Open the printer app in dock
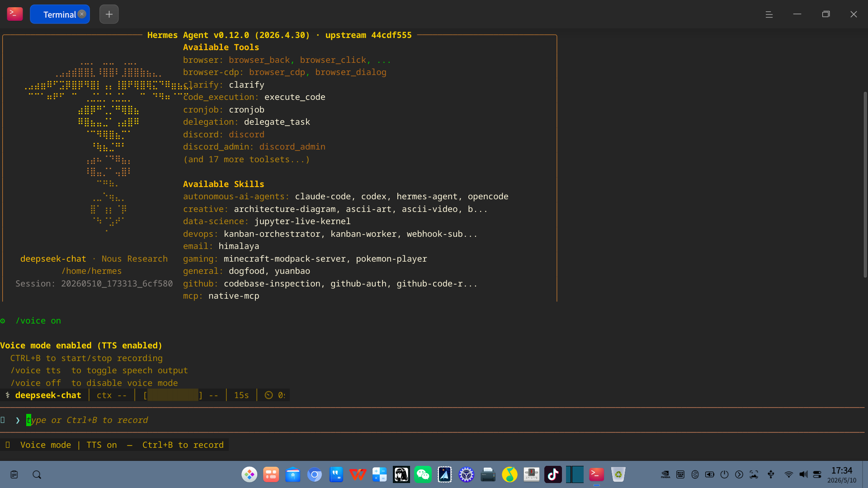 point(488,474)
